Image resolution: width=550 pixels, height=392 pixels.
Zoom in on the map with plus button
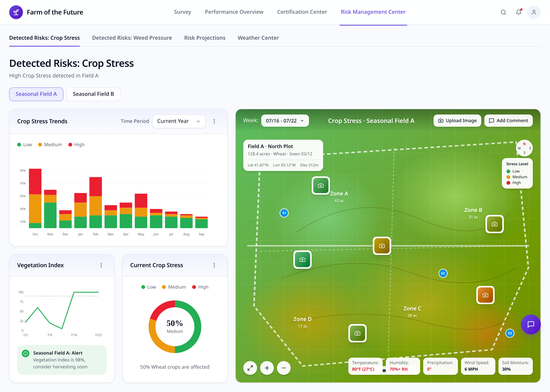[267, 368]
